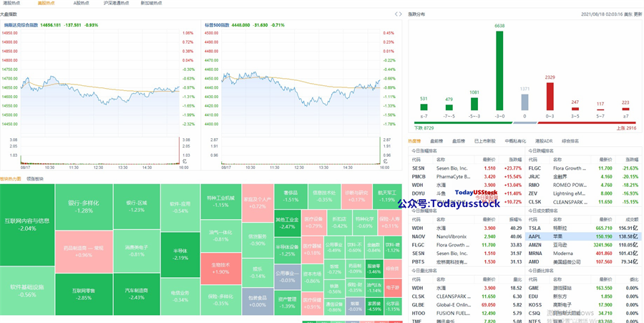Open 医疗保健 +0.91% sector tile

click(x=312, y=304)
